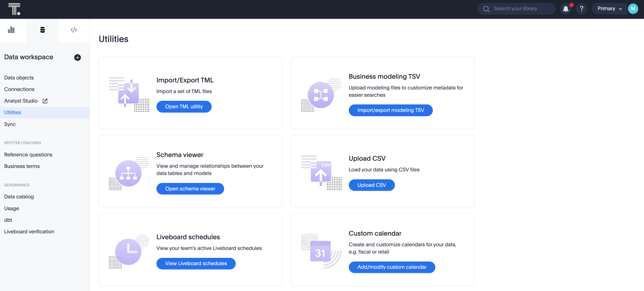Click the Open TML utility button
644x291 pixels.
click(184, 107)
